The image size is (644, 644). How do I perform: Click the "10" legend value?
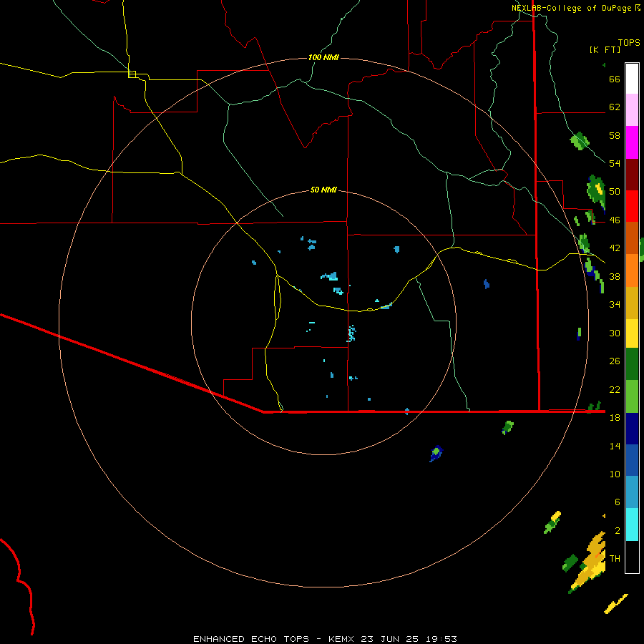click(615, 474)
